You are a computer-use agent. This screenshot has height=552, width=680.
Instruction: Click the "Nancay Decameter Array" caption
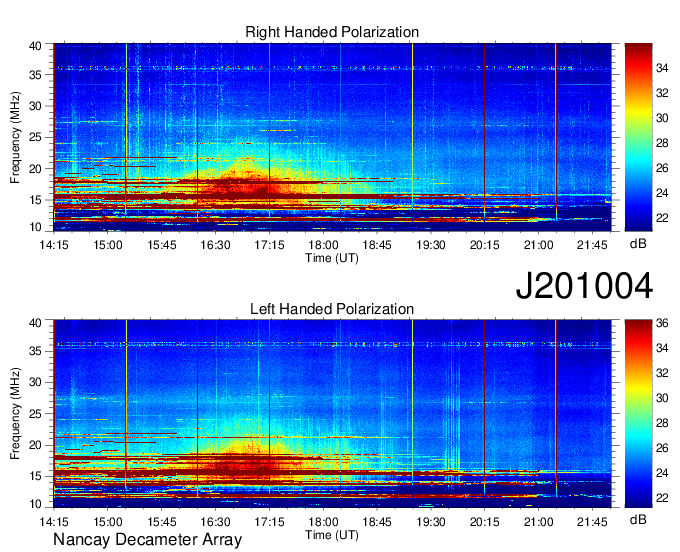pyautogui.click(x=147, y=539)
